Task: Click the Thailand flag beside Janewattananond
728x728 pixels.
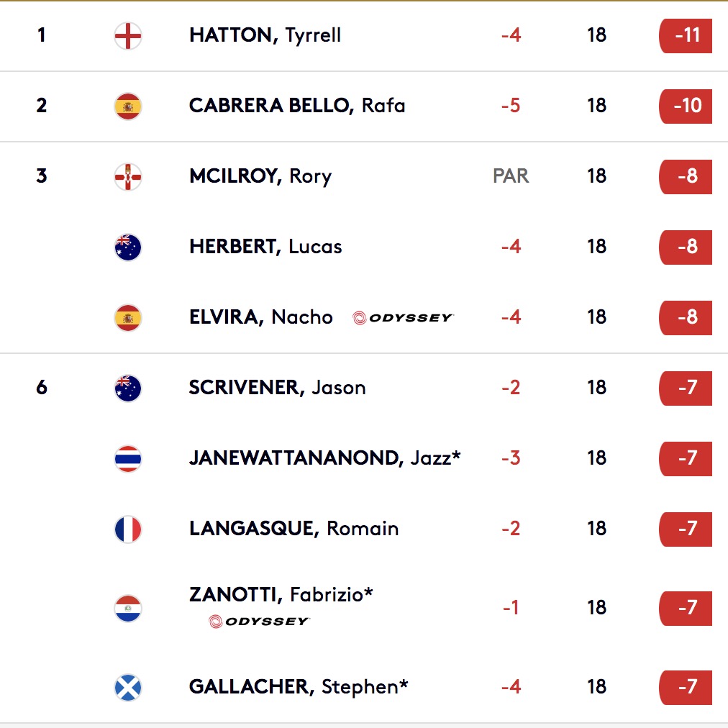Action: pos(127,459)
